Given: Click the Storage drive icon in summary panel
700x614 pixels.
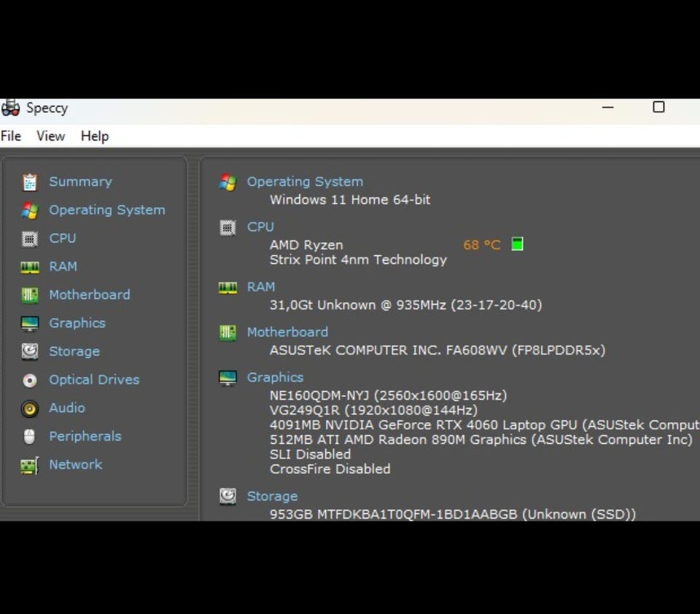Looking at the screenshot, I should coord(227,496).
